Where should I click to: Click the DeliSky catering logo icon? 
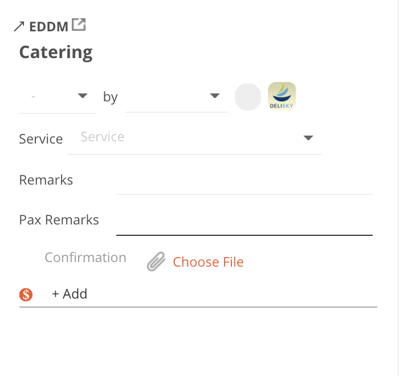(282, 96)
